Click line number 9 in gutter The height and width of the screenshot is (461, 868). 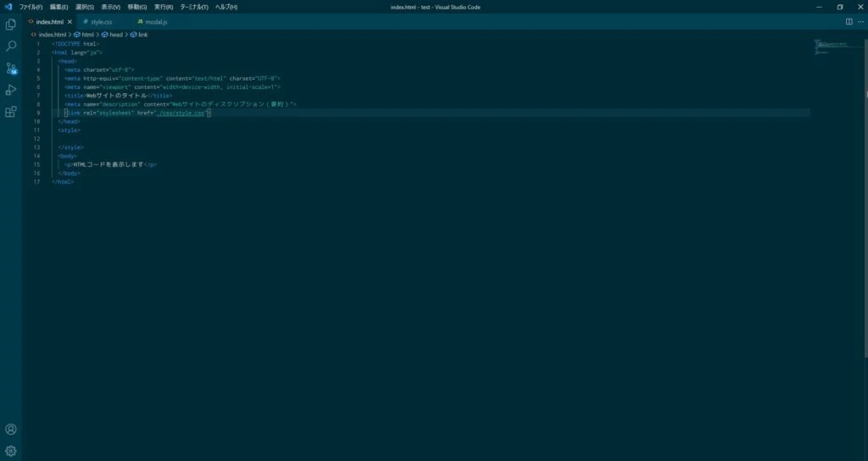click(38, 113)
